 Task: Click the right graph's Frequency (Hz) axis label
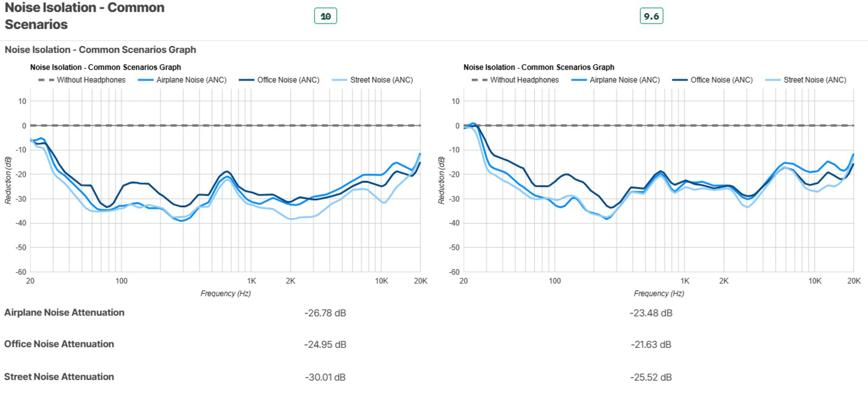(659, 293)
